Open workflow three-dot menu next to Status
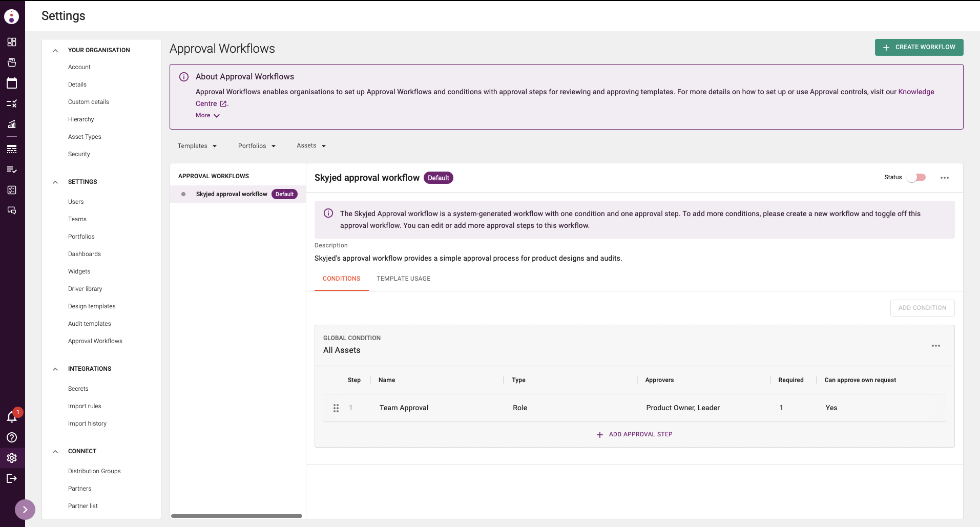This screenshot has width=980, height=527. [945, 178]
